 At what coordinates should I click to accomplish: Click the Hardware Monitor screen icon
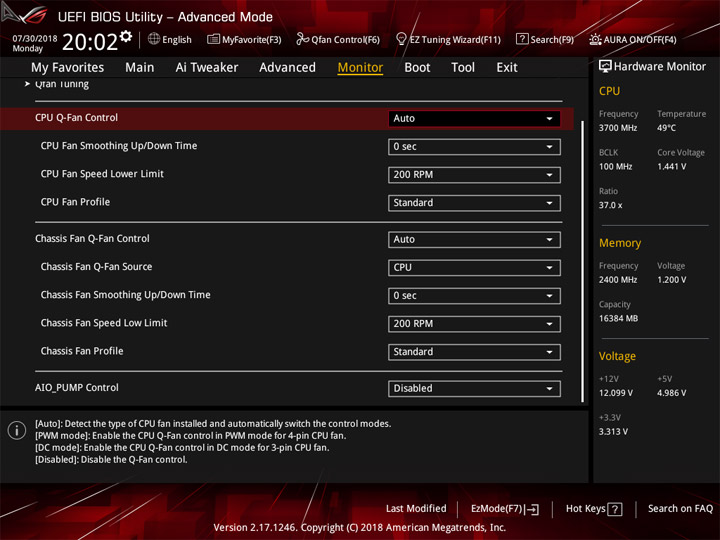(x=605, y=67)
